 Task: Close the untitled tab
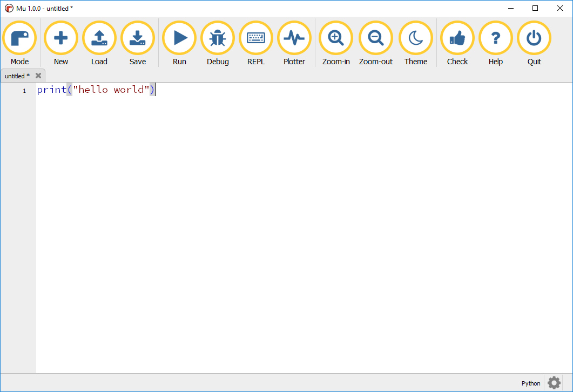38,76
